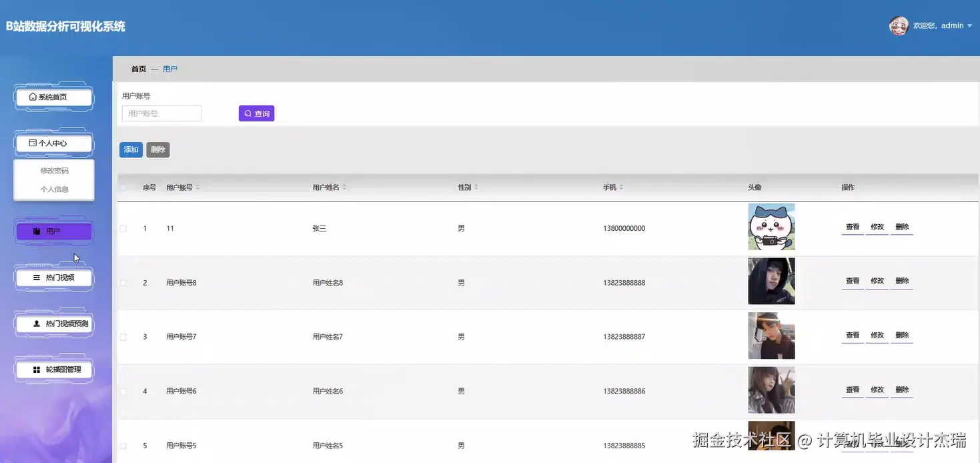Click the phone number 13800000000
The width and height of the screenshot is (980, 463).
pyautogui.click(x=624, y=228)
